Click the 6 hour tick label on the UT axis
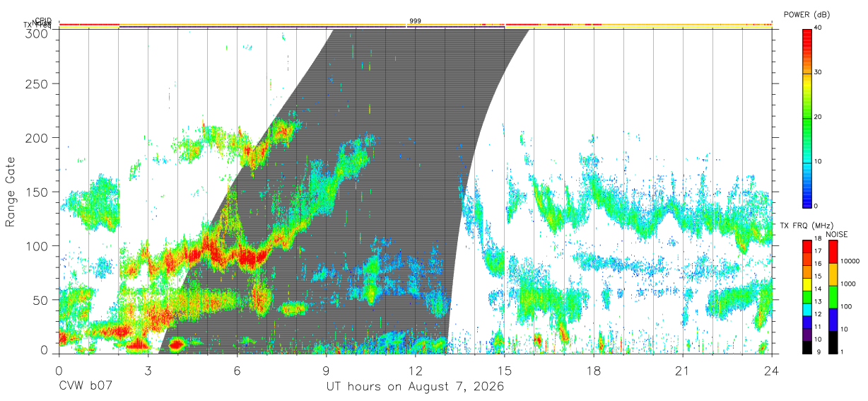Viewport: 868px width, 401px height. pyautogui.click(x=237, y=371)
